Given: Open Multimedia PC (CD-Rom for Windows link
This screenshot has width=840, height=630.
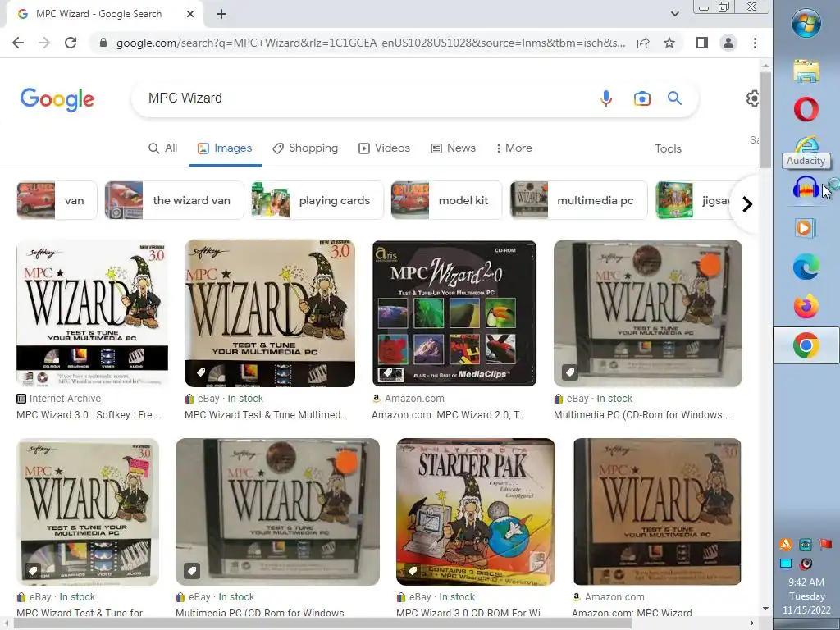Looking at the screenshot, I should tap(643, 415).
